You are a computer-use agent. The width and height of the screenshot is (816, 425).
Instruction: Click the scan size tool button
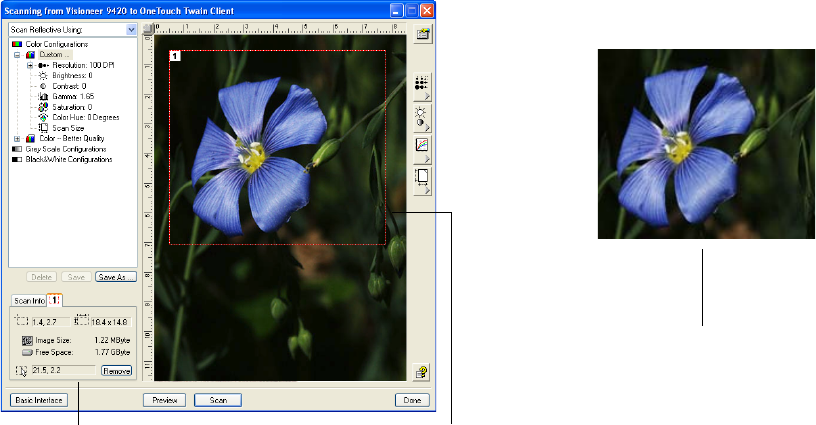coord(422,177)
